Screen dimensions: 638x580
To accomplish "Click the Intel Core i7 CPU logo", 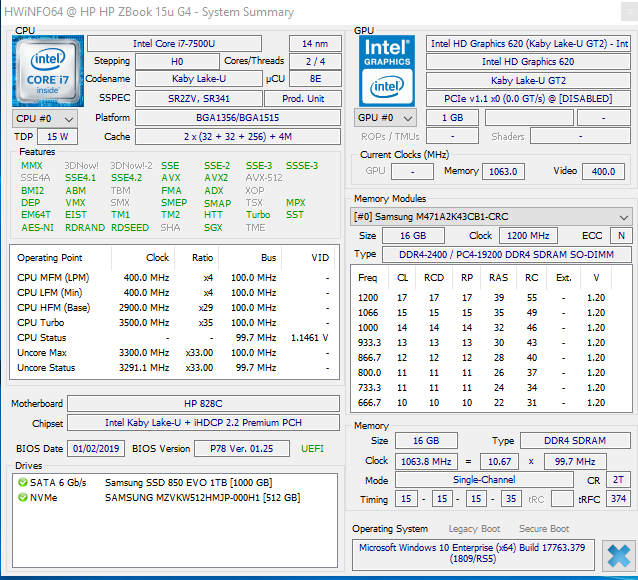I will click(x=48, y=71).
